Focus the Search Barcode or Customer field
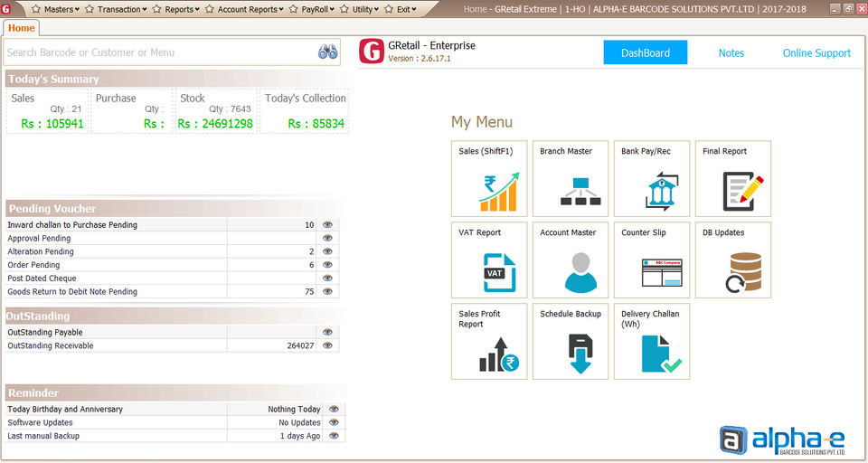 pyautogui.click(x=161, y=52)
